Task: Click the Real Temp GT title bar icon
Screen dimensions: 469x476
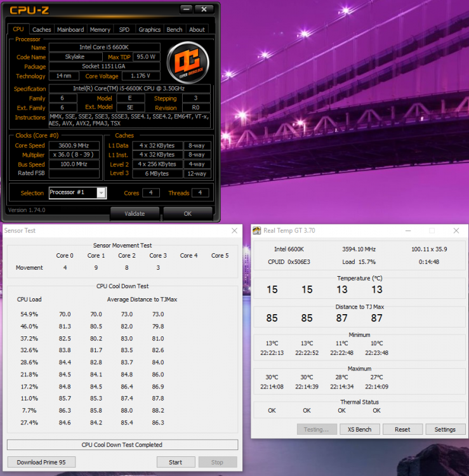Action: (257, 231)
